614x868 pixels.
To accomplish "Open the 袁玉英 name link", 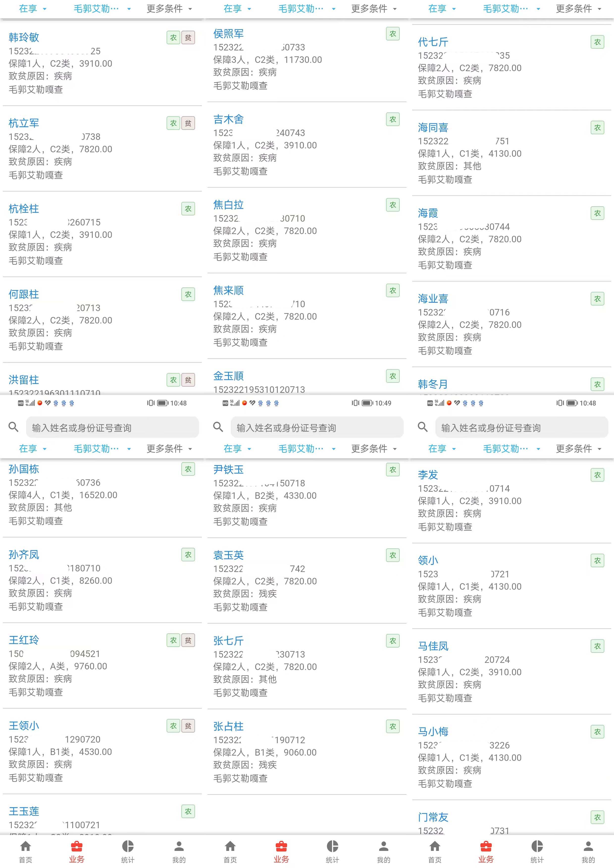I will (x=229, y=555).
